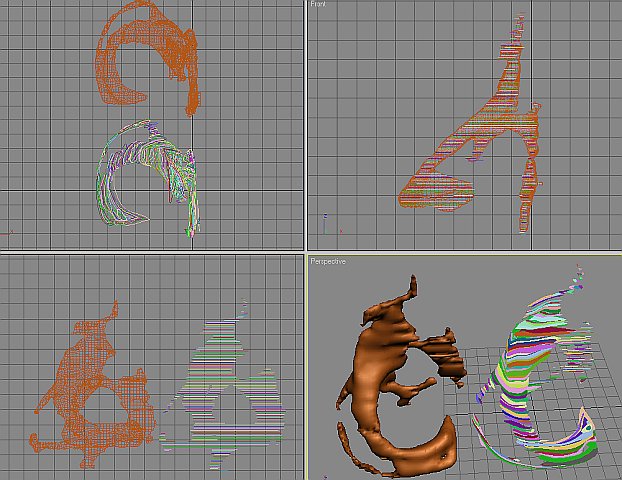This screenshot has height=480, width=622.
Task: Activate the Front viewport label
Action: pyautogui.click(x=319, y=5)
